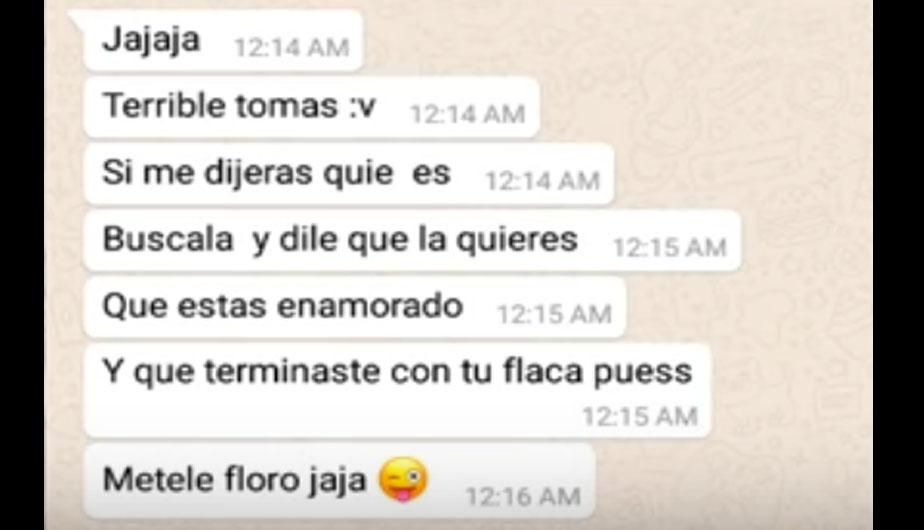
Task: Tap the 'Metele floro jaja' message
Action: 339,480
